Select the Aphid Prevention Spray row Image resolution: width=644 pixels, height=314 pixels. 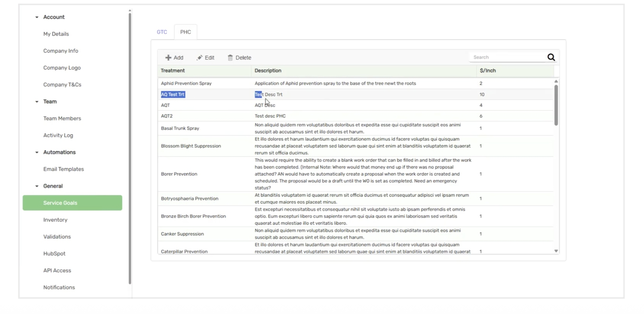(186, 84)
